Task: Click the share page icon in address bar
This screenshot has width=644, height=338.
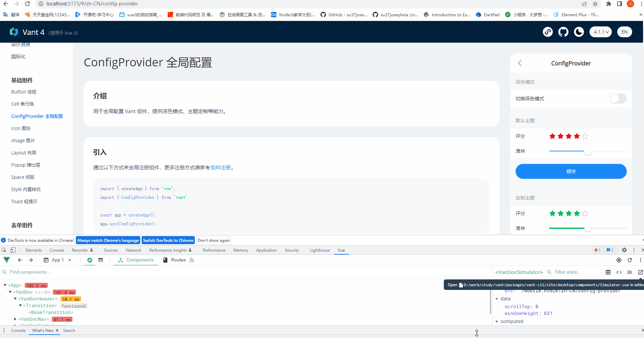Action: (x=584, y=4)
